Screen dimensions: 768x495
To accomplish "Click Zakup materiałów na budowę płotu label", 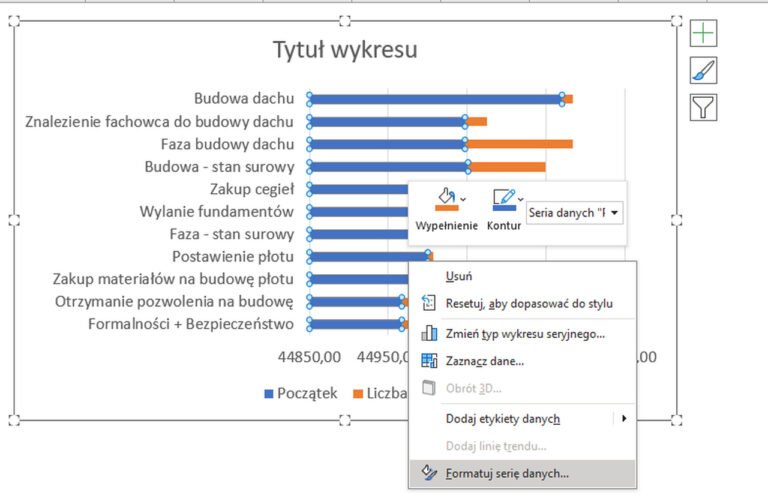I will [173, 279].
